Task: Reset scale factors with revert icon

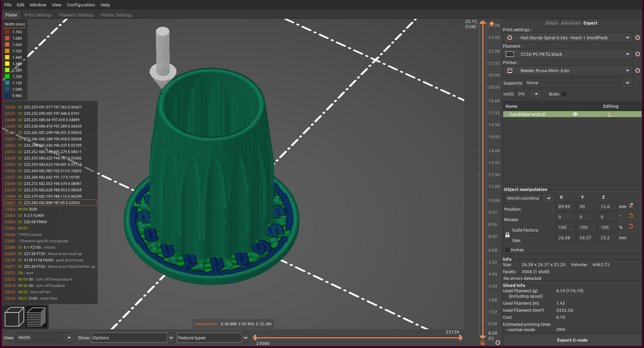Action: (631, 226)
